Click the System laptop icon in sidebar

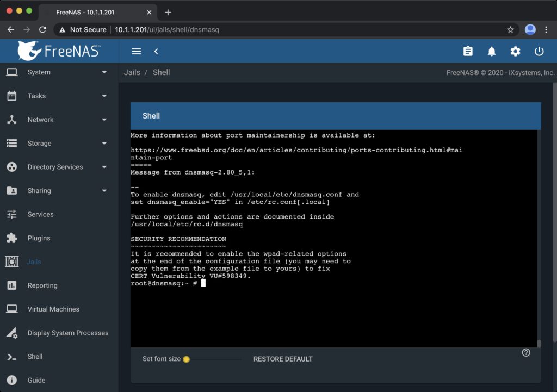click(12, 72)
